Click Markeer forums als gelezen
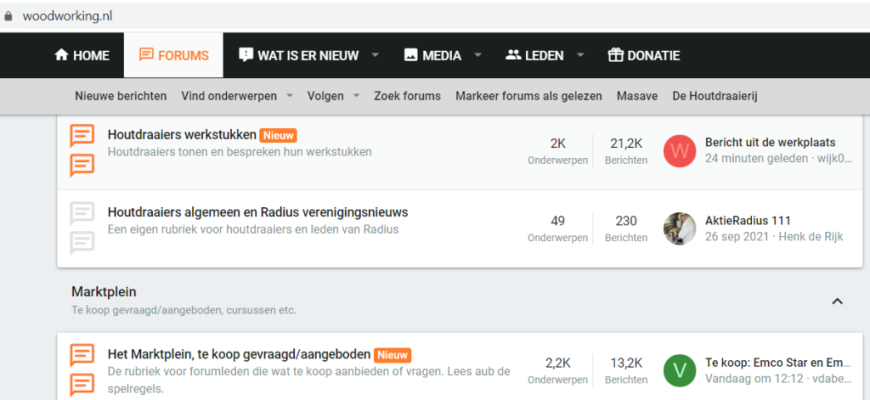870x400 pixels. 529,96
